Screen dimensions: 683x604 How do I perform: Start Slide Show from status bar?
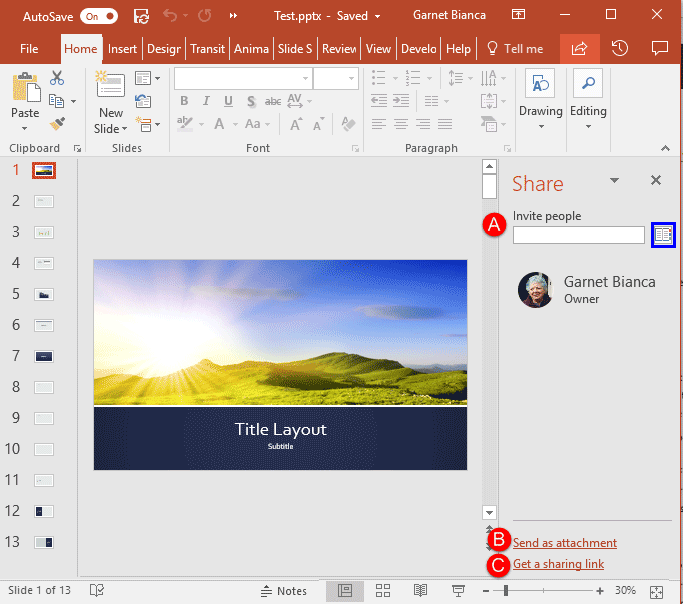458,591
